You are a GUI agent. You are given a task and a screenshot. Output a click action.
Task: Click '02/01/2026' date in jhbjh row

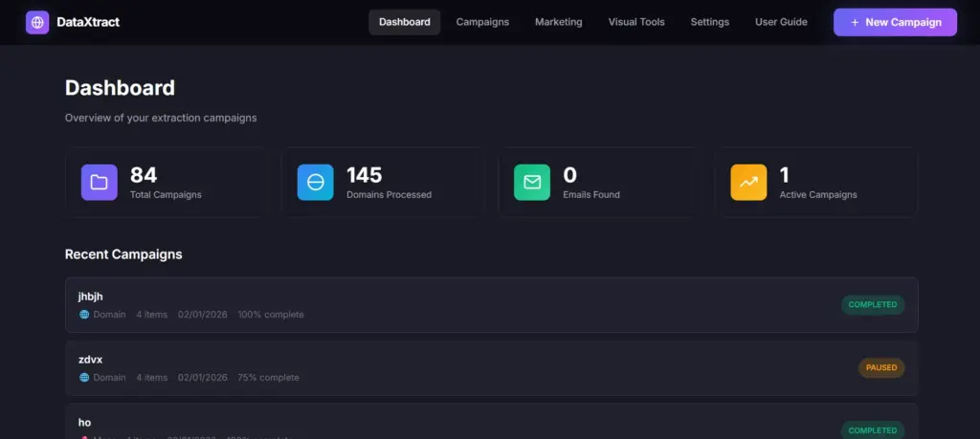tap(203, 315)
